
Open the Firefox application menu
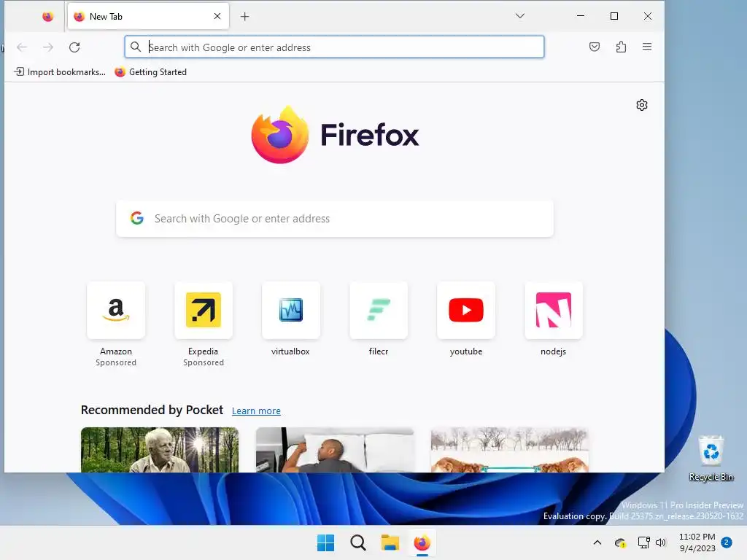647,47
